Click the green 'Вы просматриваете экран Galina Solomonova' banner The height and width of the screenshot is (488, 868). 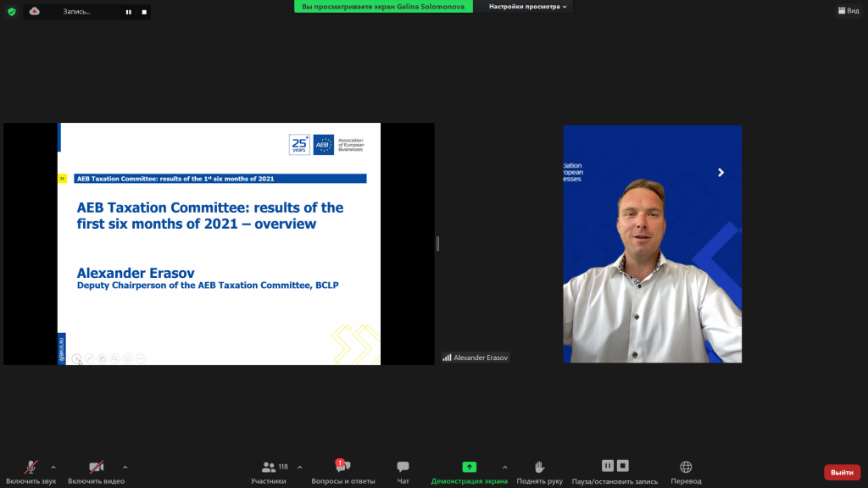383,7
